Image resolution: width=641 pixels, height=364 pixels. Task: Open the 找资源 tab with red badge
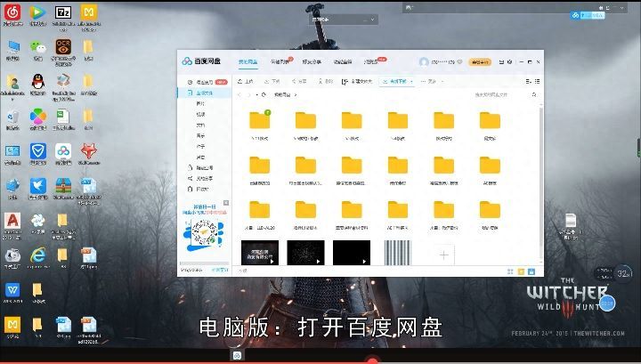[x=370, y=61]
